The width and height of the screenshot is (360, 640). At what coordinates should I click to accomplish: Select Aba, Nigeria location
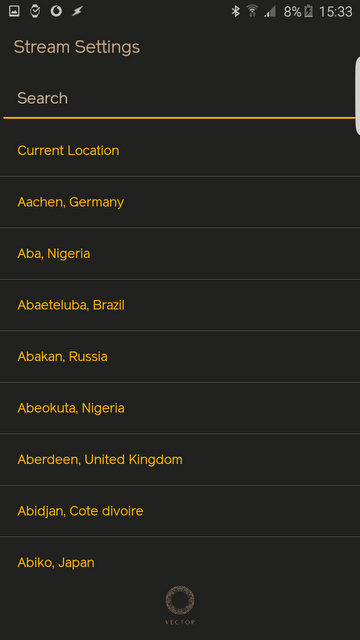click(180, 253)
